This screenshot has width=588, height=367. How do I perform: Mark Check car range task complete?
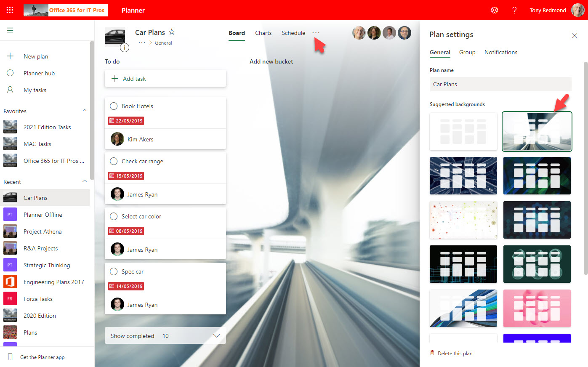[114, 161]
